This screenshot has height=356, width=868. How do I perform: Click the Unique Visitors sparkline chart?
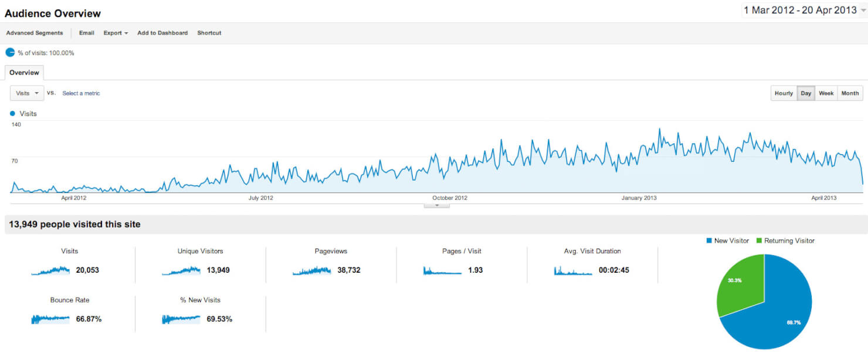pyautogui.click(x=181, y=270)
